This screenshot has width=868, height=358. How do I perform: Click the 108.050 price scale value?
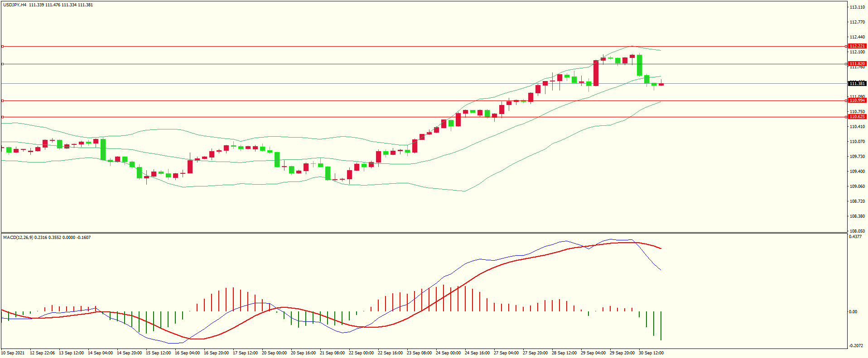857,231
